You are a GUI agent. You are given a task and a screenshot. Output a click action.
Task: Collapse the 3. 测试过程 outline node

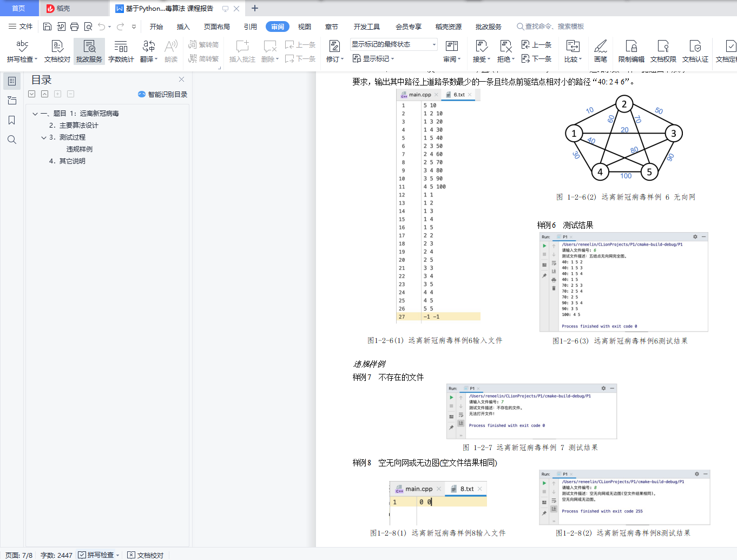44,138
